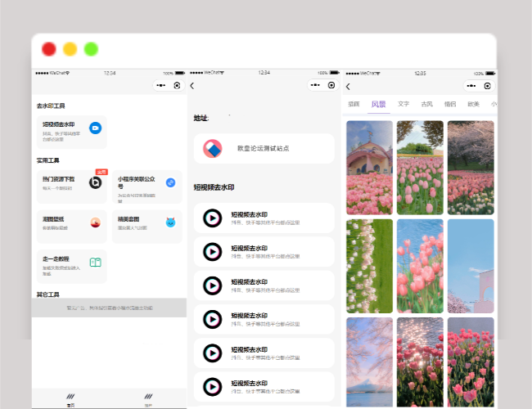Switch to the 插画 wallpaper tab
This screenshot has height=409, width=532.
pyautogui.click(x=354, y=104)
